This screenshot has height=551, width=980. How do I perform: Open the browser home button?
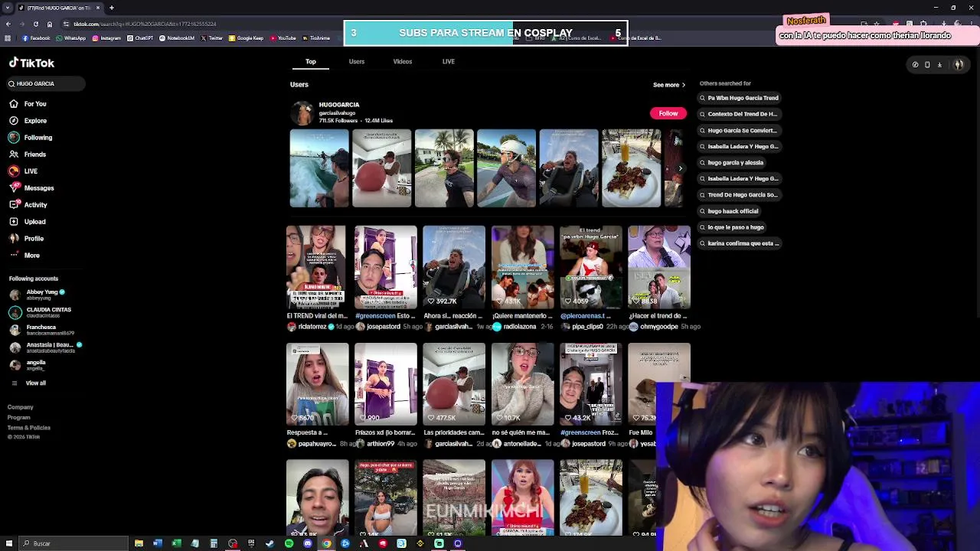coord(49,24)
